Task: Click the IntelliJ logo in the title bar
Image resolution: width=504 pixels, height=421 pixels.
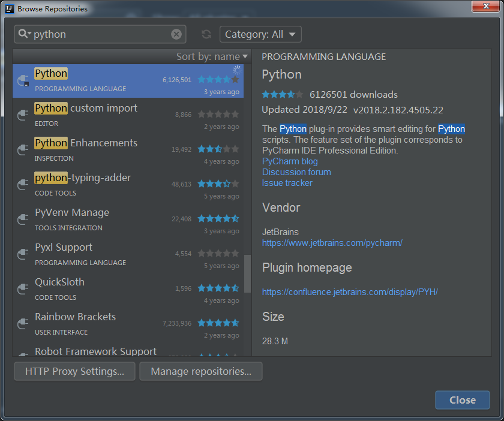Action: pyautogui.click(x=10, y=8)
